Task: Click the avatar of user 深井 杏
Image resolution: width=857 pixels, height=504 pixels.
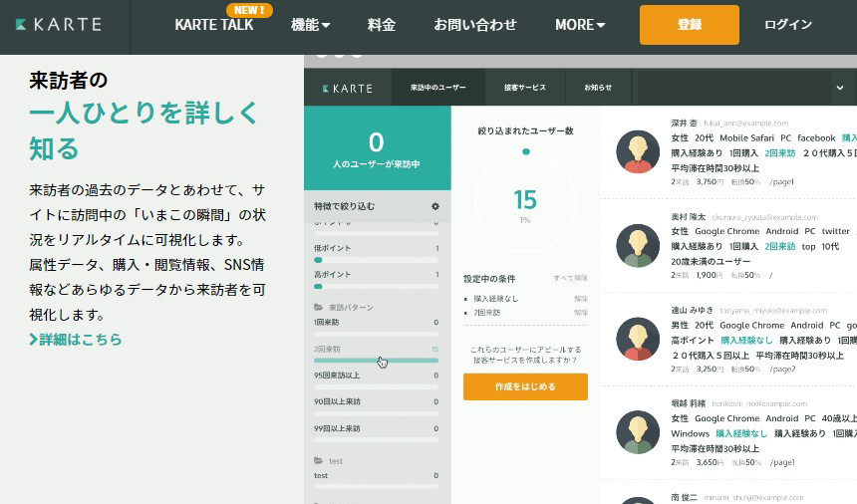Action: click(x=637, y=151)
